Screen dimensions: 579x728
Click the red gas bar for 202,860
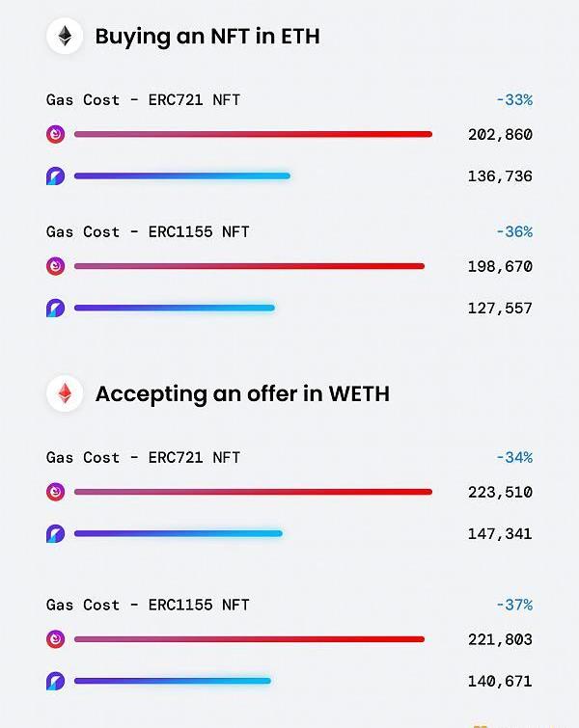tap(253, 134)
